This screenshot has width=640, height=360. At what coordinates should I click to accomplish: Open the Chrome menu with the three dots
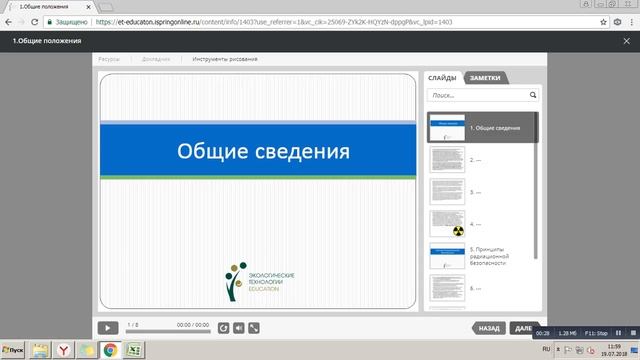tap(631, 22)
